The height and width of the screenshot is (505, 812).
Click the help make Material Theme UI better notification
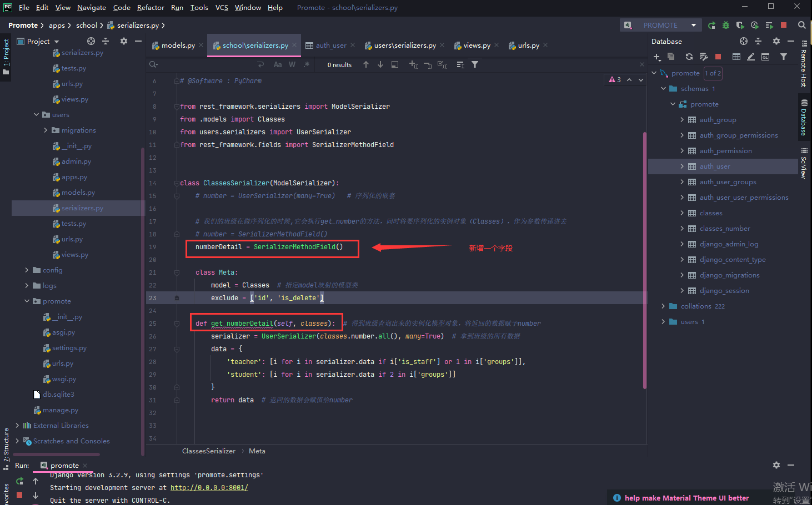coord(686,498)
